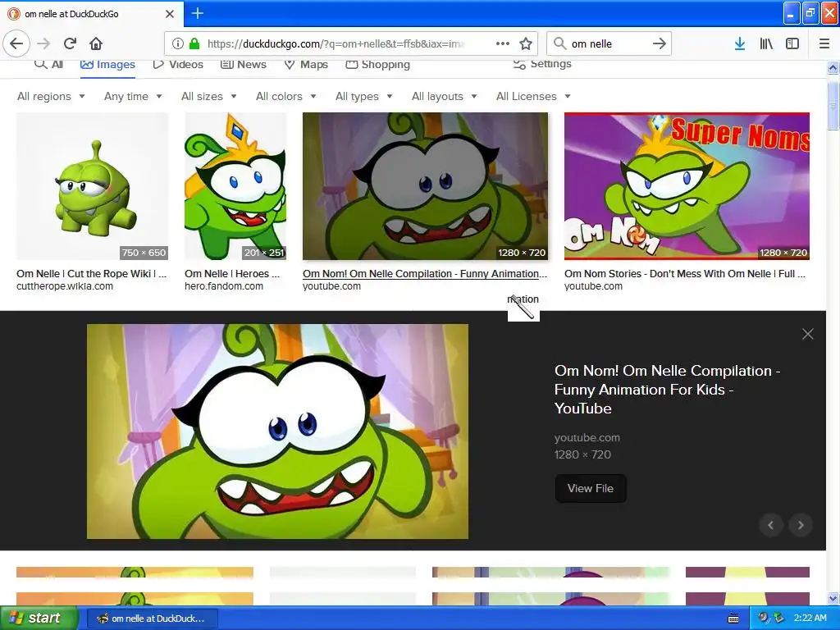Select the Images tab

click(107, 65)
